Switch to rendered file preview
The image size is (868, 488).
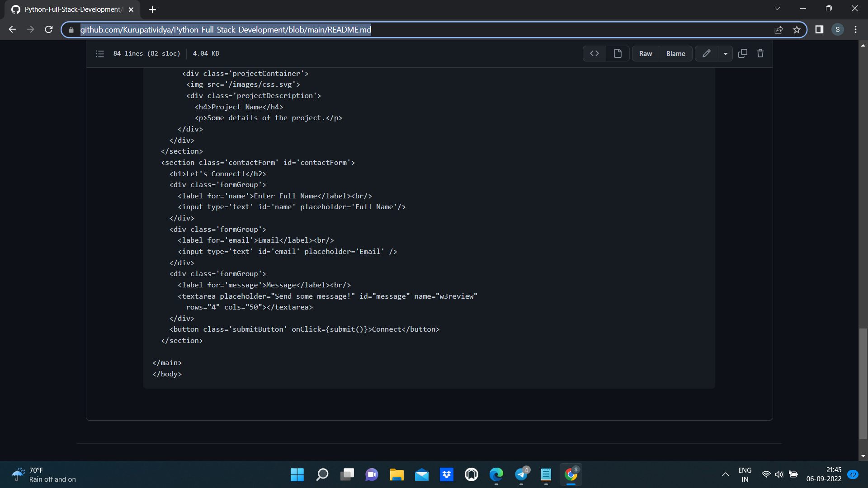click(x=618, y=54)
